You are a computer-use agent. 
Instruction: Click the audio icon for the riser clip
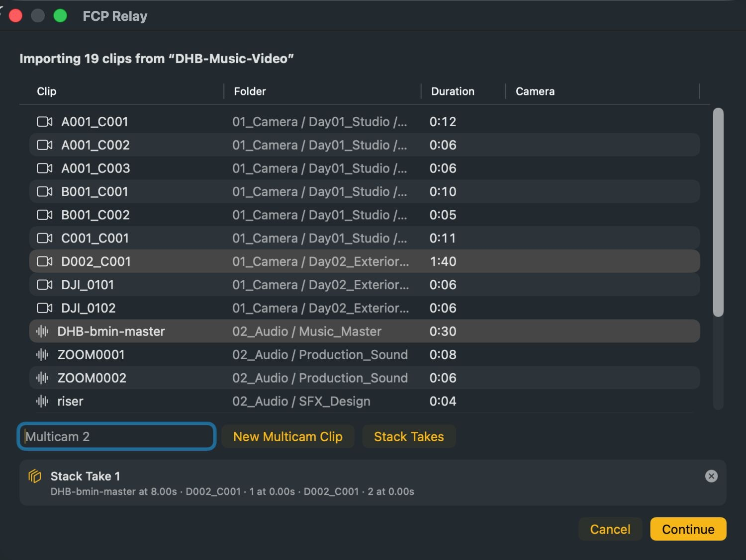pyautogui.click(x=42, y=401)
